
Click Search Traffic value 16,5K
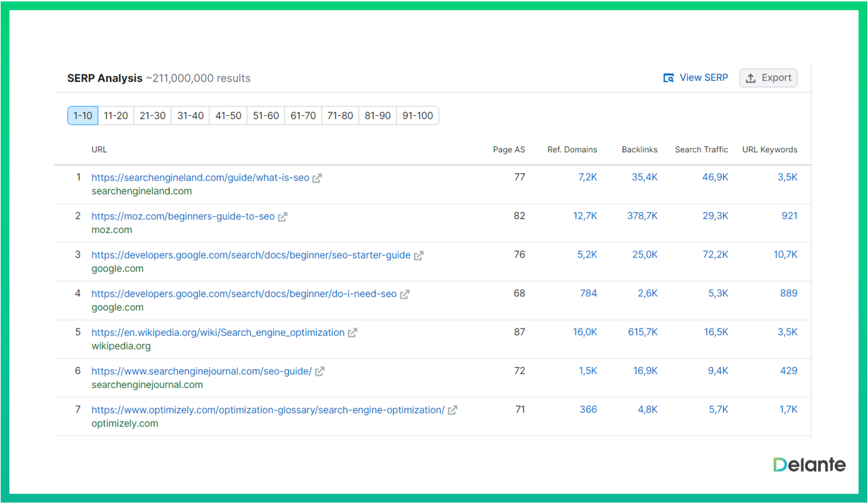point(716,332)
